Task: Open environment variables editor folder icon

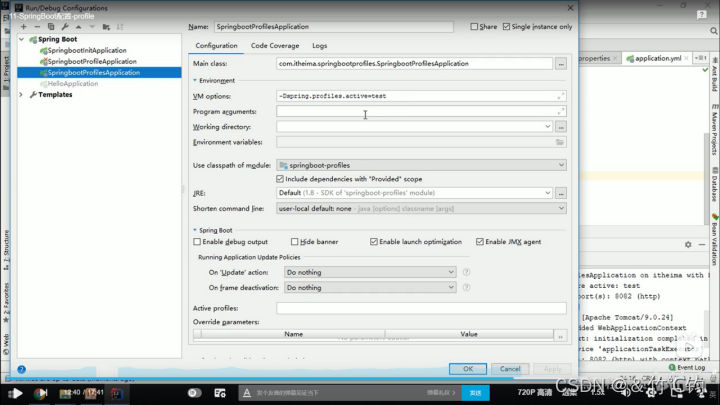Action: point(560,142)
